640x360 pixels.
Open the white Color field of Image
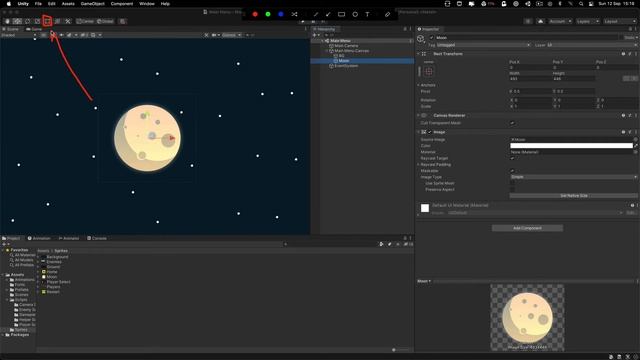point(571,146)
